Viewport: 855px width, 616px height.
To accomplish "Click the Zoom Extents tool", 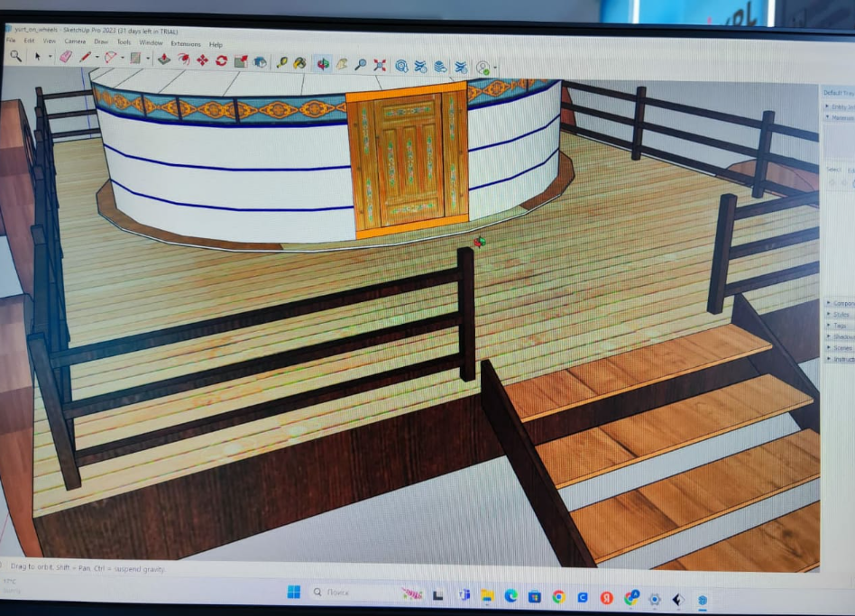I will [380, 66].
